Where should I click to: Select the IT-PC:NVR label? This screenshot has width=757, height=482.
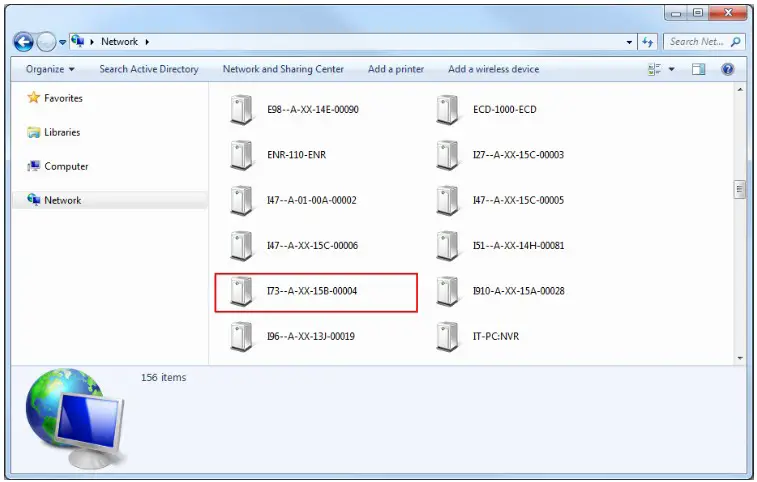(496, 336)
